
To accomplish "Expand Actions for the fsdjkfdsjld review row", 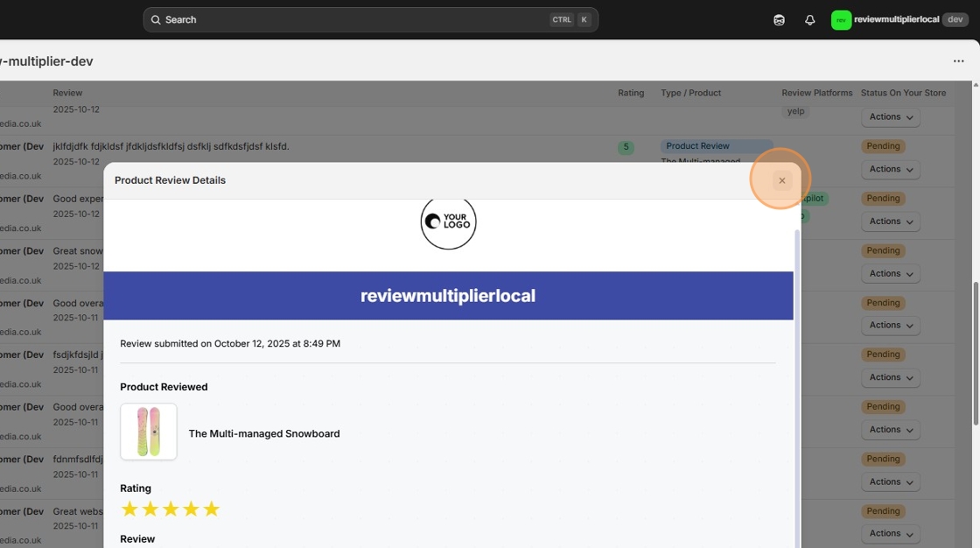I will coord(891,378).
